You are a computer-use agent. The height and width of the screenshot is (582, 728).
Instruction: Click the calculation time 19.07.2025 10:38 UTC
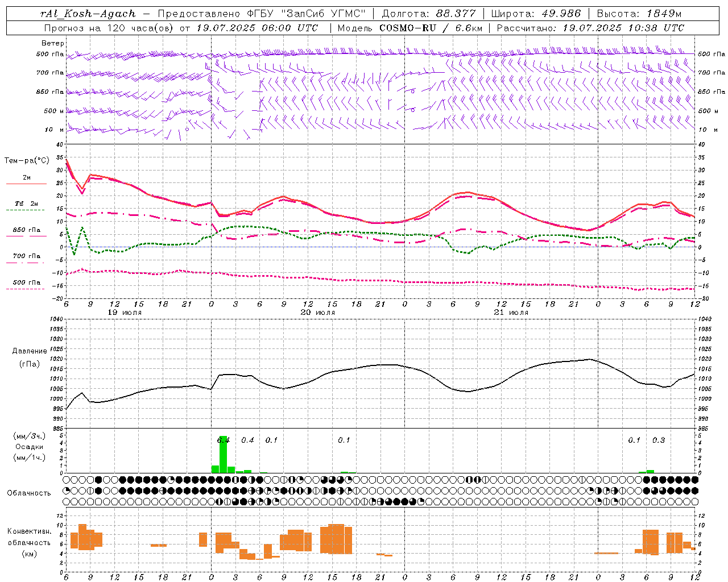(x=623, y=27)
